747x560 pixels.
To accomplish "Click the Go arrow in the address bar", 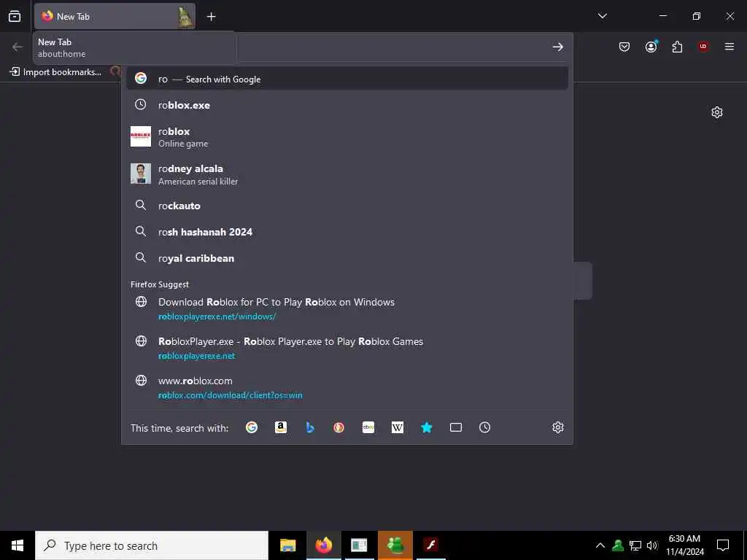I will pos(557,47).
